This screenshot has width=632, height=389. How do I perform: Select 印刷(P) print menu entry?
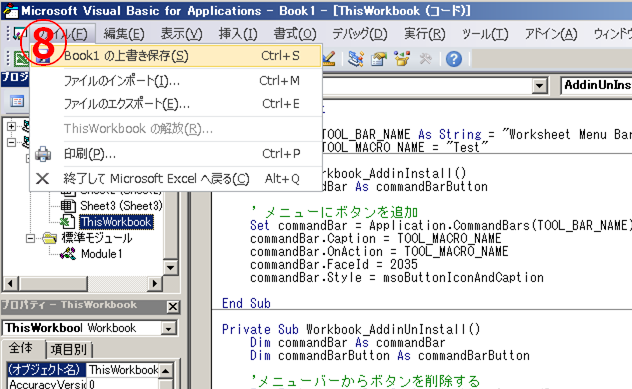click(176, 154)
